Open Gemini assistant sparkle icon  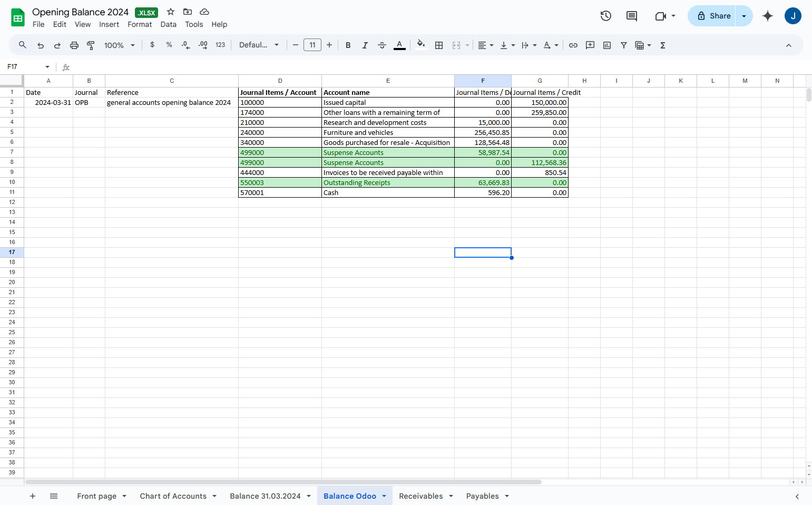768,16
